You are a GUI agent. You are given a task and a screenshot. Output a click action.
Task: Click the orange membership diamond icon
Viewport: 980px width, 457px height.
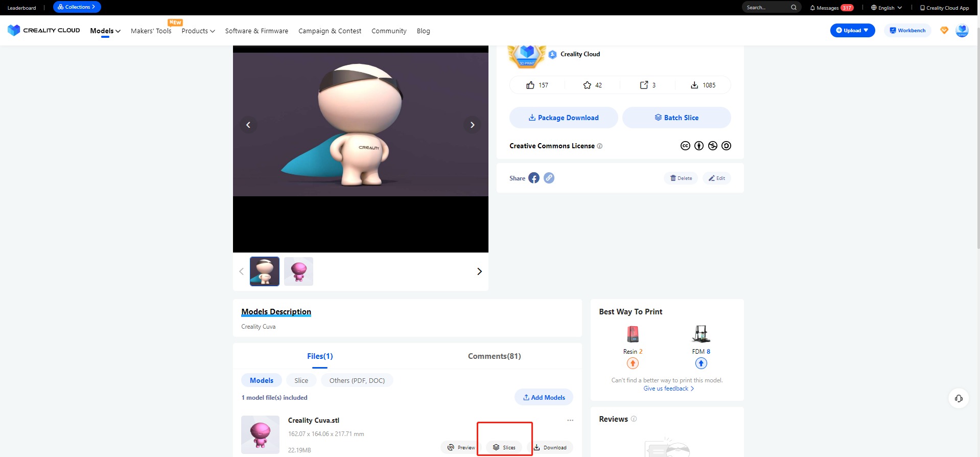tap(944, 31)
